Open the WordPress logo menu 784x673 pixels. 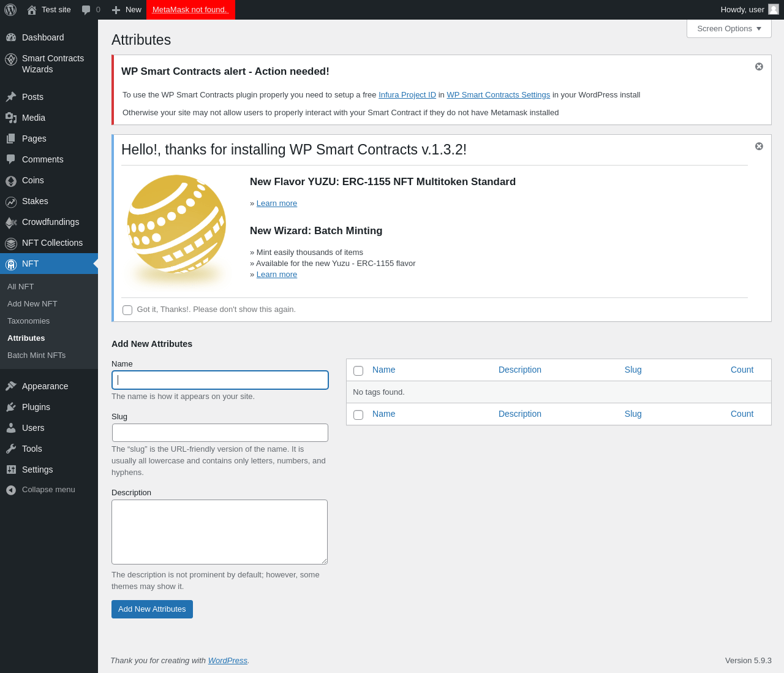point(10,10)
